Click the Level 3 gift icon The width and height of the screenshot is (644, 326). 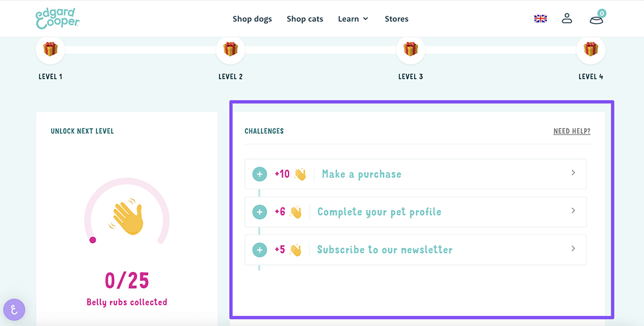click(410, 50)
